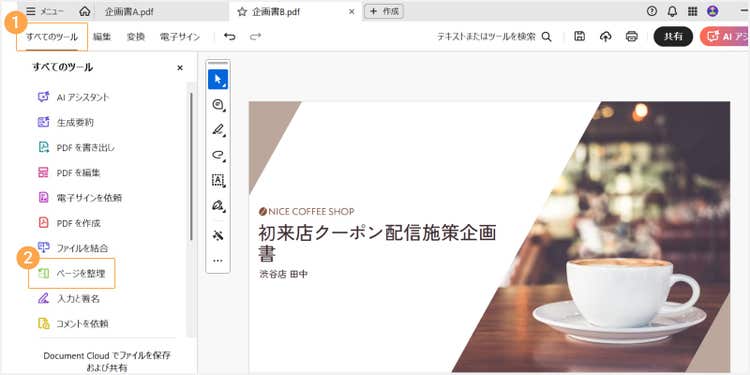
Task: Open the user profile avatar
Action: click(713, 11)
